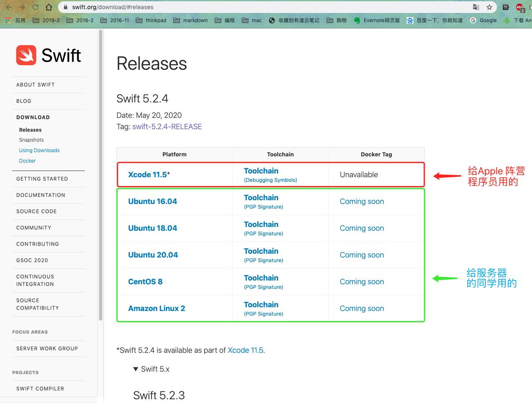Open the Evernote网页版 bookmark
532x403 pixels.
(x=377, y=20)
